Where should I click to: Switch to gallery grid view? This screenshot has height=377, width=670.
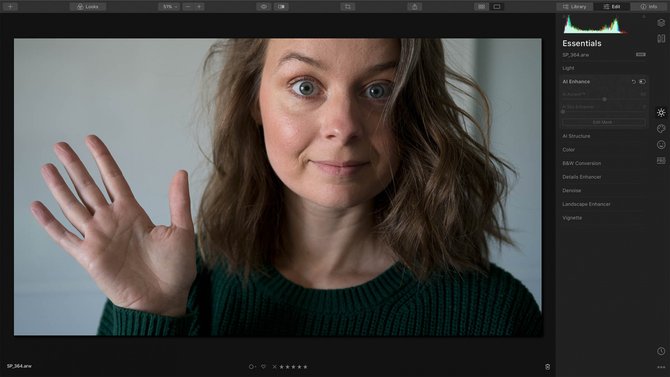[482, 6]
